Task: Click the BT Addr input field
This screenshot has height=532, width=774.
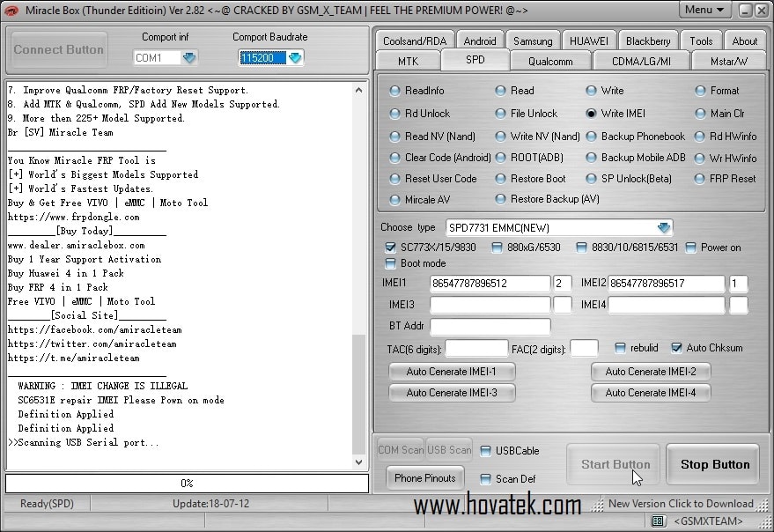Action: (x=490, y=326)
